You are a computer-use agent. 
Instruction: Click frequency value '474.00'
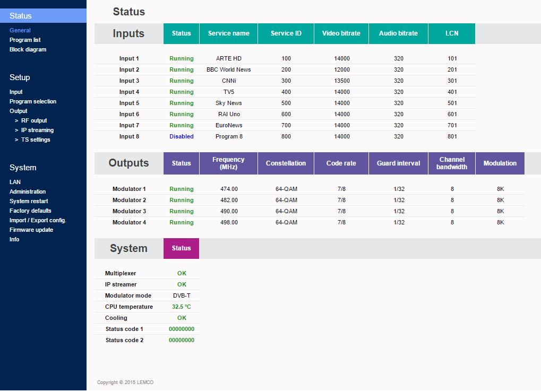[x=229, y=189]
